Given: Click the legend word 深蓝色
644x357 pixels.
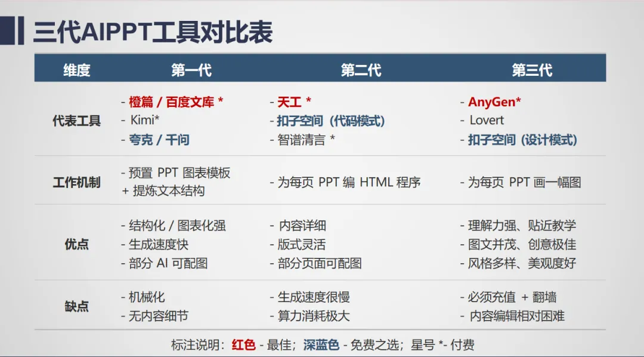Looking at the screenshot, I should coord(321,344).
